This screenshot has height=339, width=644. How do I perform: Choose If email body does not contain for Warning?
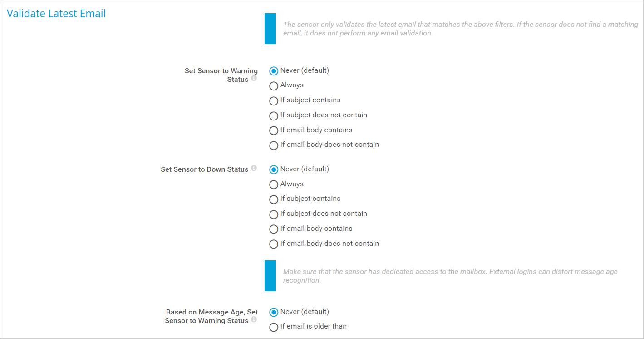coord(274,145)
